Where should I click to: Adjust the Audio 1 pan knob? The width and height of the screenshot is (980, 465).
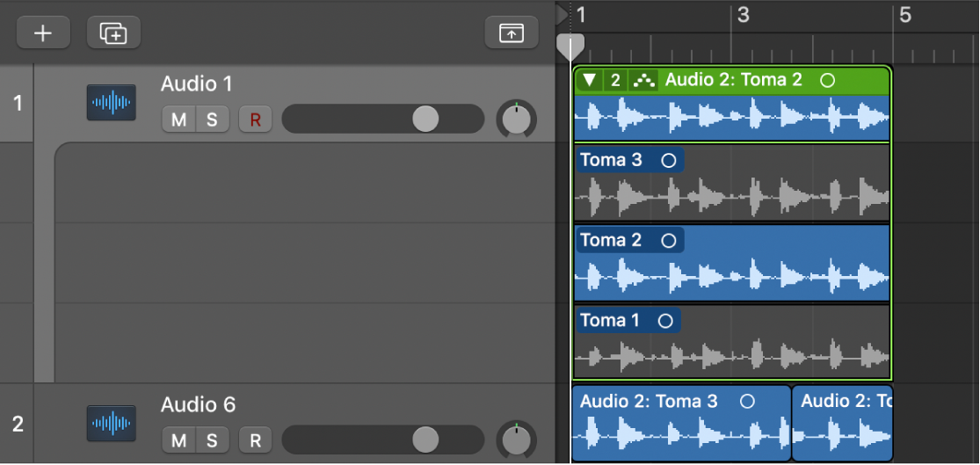pyautogui.click(x=517, y=119)
